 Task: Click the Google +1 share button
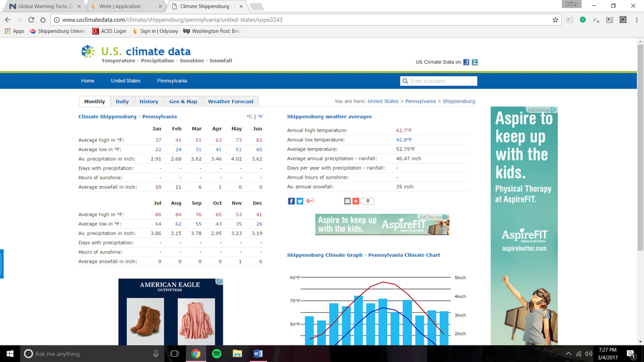pos(310,201)
